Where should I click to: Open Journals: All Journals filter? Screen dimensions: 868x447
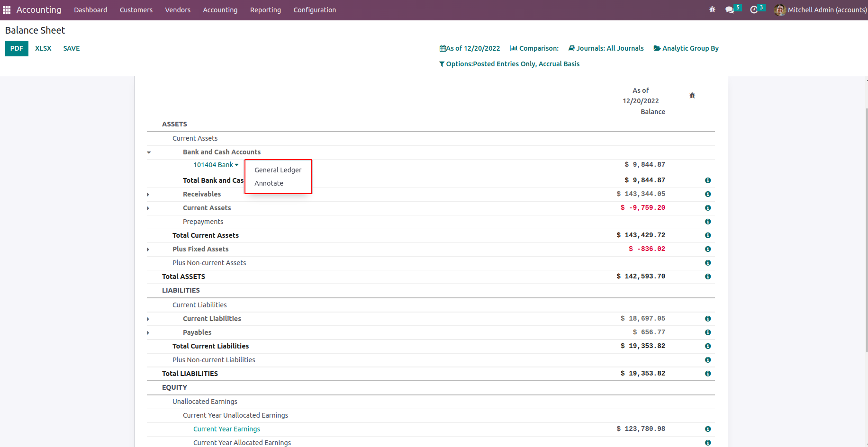pyautogui.click(x=606, y=48)
